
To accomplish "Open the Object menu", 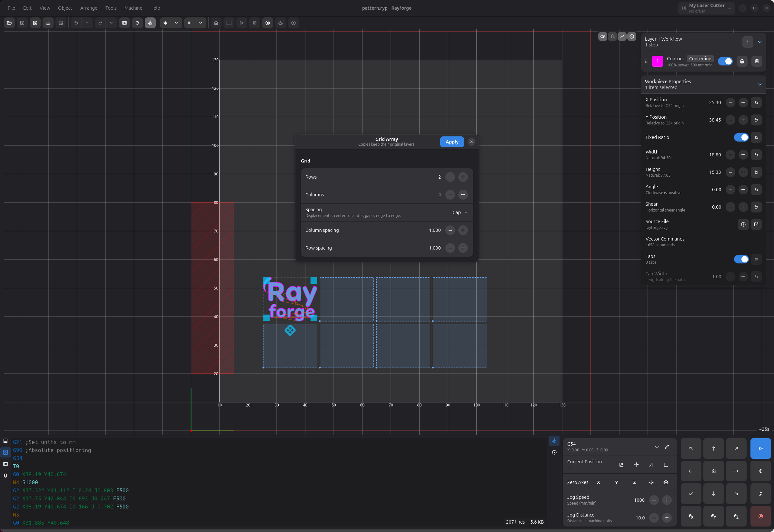I will (65, 8).
